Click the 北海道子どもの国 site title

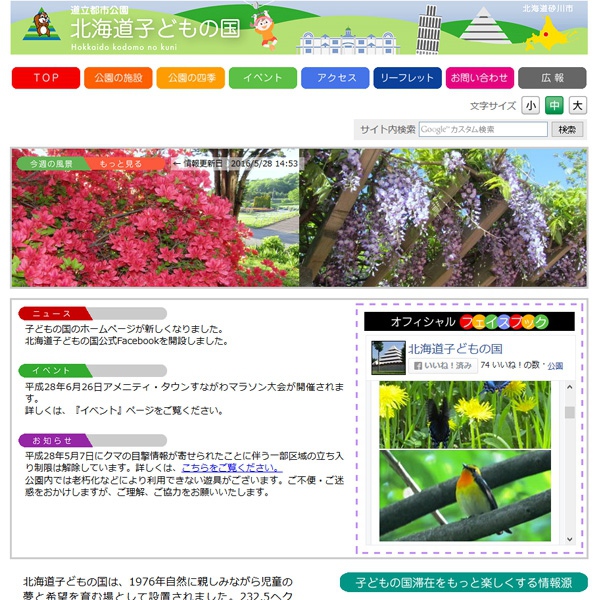[155, 29]
